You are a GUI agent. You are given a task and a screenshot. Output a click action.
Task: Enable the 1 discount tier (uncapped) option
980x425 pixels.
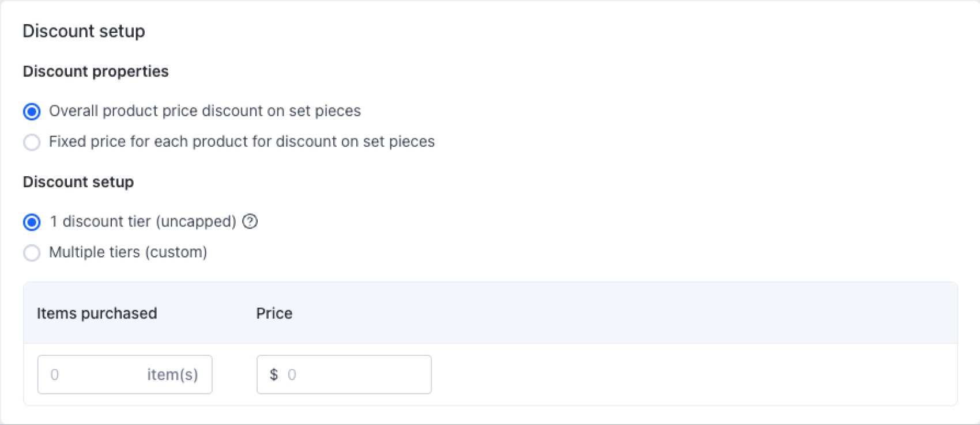(32, 222)
